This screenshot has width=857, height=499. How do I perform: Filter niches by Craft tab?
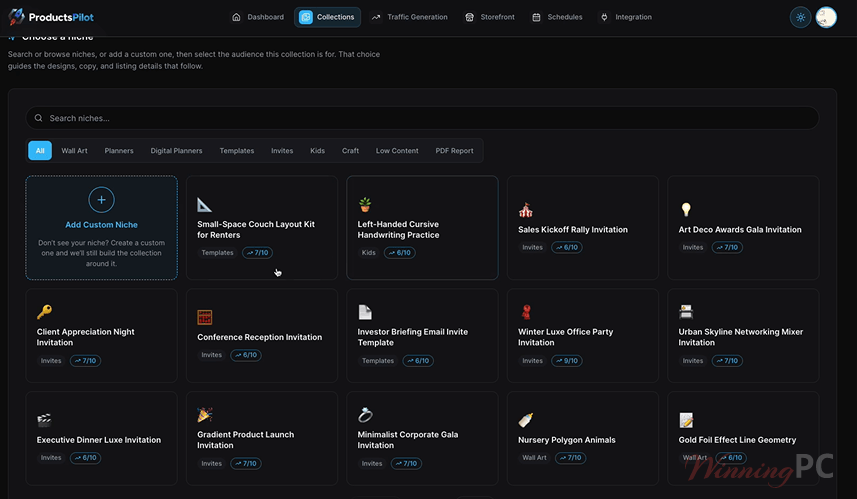[350, 150]
